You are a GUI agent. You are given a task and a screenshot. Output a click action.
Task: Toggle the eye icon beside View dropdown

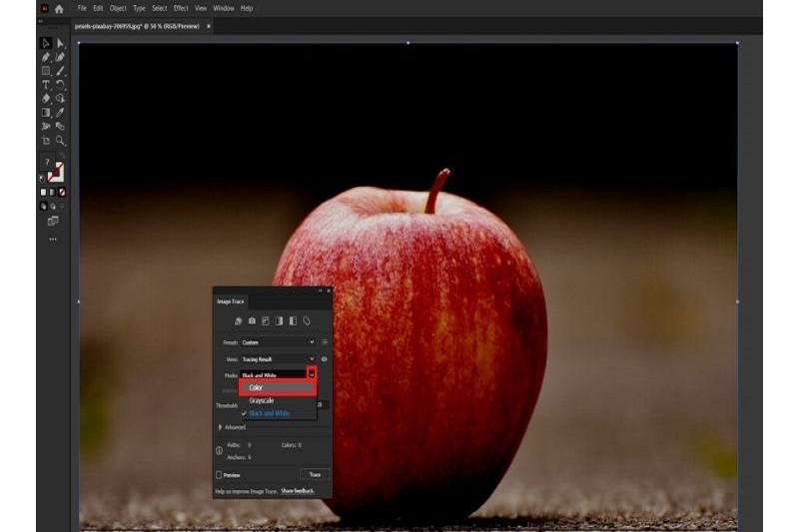324,359
